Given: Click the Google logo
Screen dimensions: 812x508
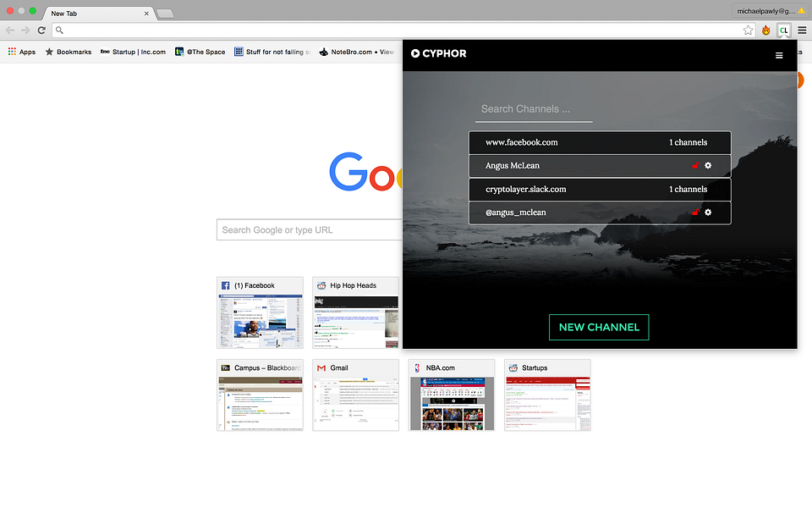Looking at the screenshot, I should (x=365, y=172).
